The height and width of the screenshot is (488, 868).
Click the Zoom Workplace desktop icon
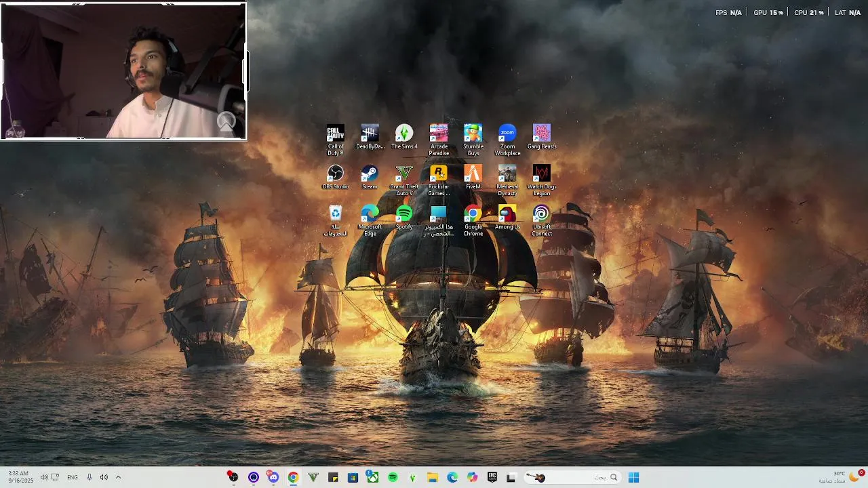point(507,140)
